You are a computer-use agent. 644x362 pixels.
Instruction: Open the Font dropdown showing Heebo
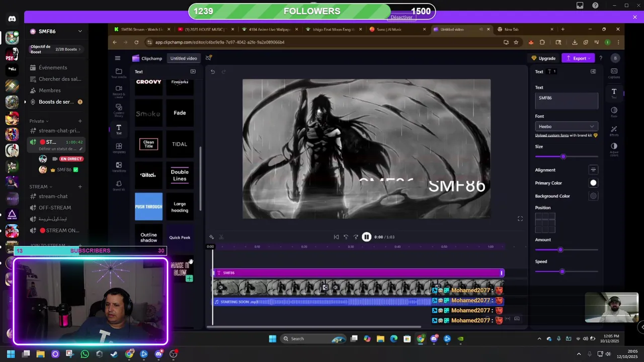coord(566,126)
